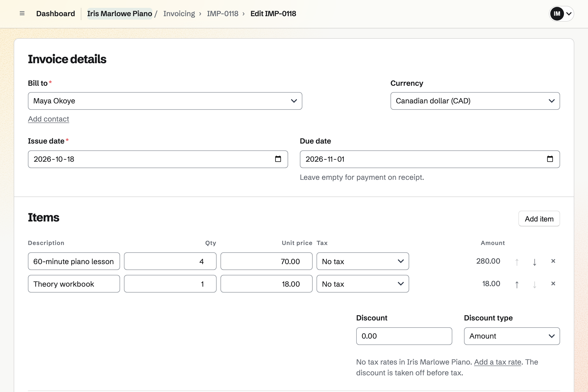The width and height of the screenshot is (588, 392).
Task: Open the IM user avatar menu
Action: tap(561, 13)
